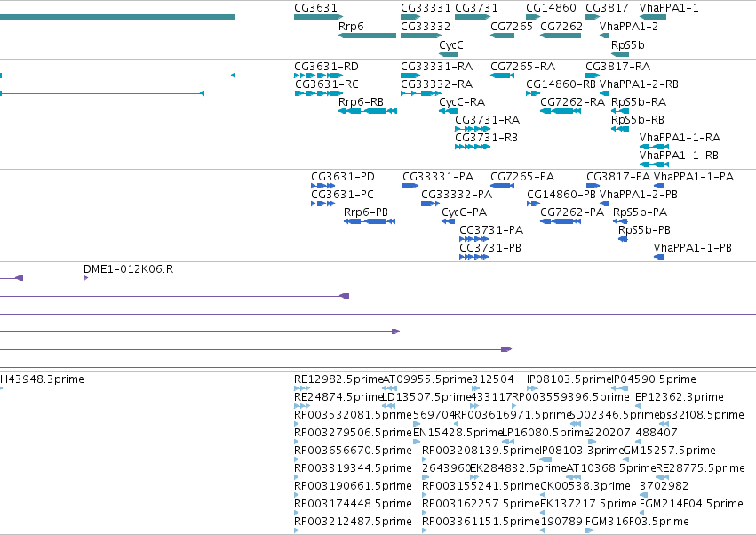756x535 pixels.
Task: Open the CG7262 gene label
Action: pos(561,26)
